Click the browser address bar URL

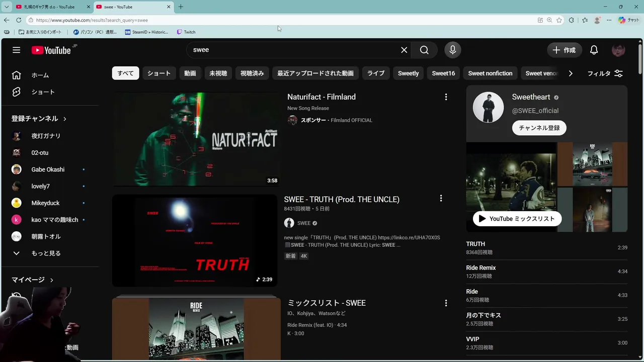click(92, 20)
